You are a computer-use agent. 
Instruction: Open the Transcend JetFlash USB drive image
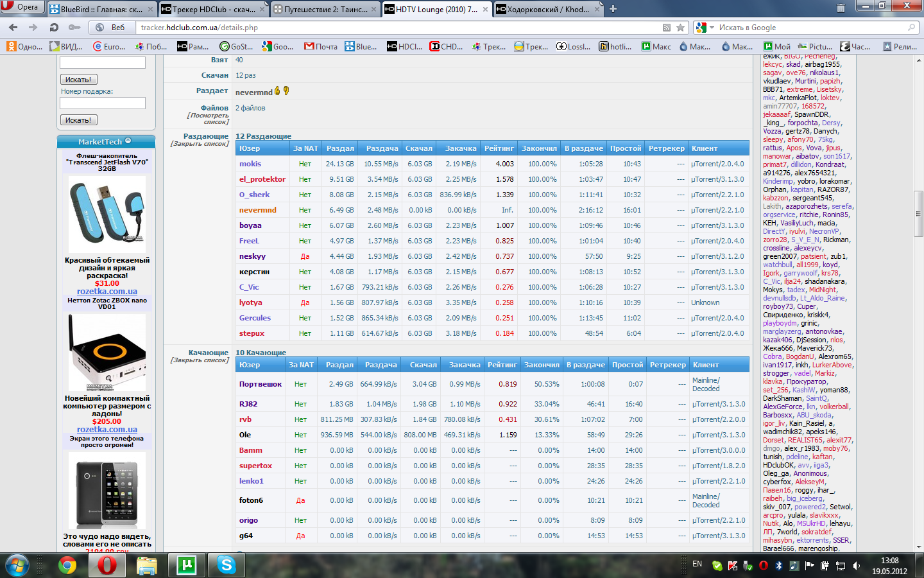pyautogui.click(x=107, y=215)
